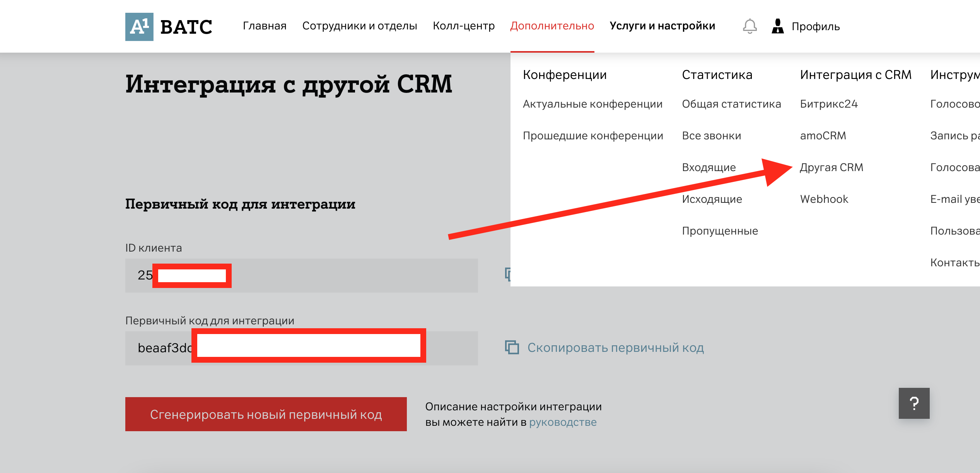The height and width of the screenshot is (473, 980).
Task: Click the A1 ВАТС logo icon
Action: [x=139, y=27]
